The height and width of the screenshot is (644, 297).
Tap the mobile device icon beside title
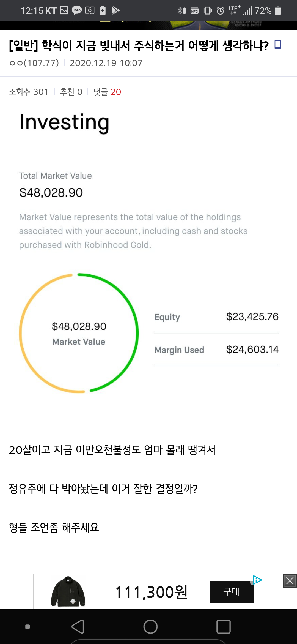point(278,45)
